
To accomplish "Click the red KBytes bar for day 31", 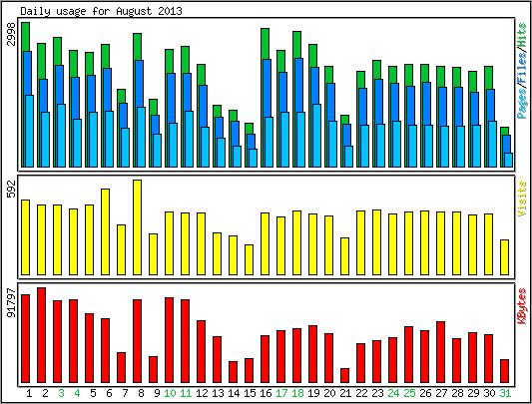I will [504, 371].
